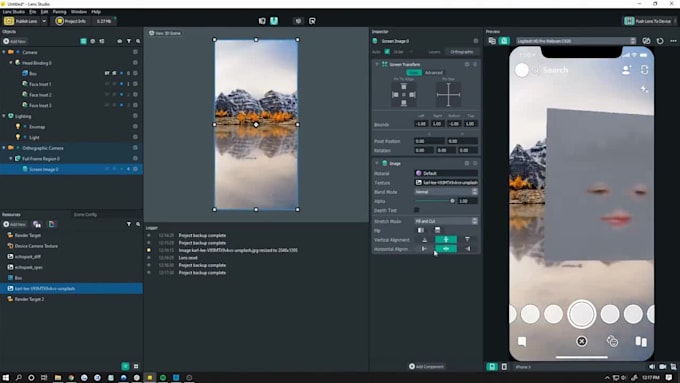
Task: Set vertical alignment to center
Action: click(446, 239)
